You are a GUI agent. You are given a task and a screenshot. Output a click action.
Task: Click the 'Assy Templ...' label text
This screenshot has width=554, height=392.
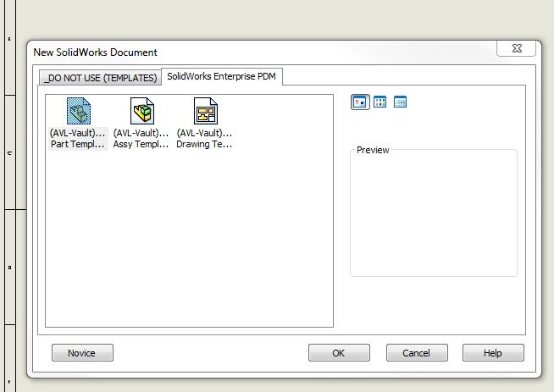click(x=141, y=144)
